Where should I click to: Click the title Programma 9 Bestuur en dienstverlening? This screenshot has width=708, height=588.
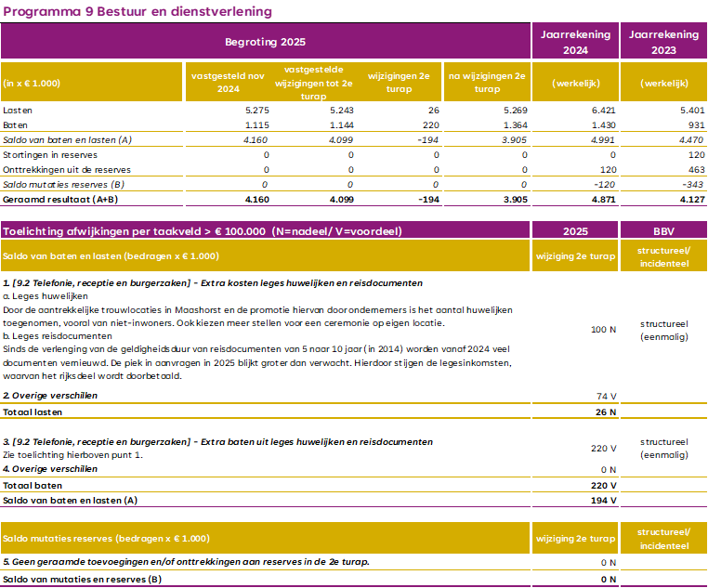[x=138, y=11]
